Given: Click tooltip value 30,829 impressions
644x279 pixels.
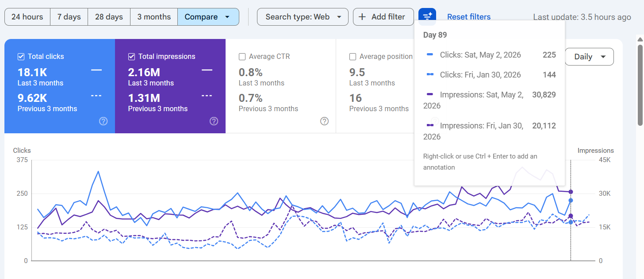Looking at the screenshot, I should (544, 95).
